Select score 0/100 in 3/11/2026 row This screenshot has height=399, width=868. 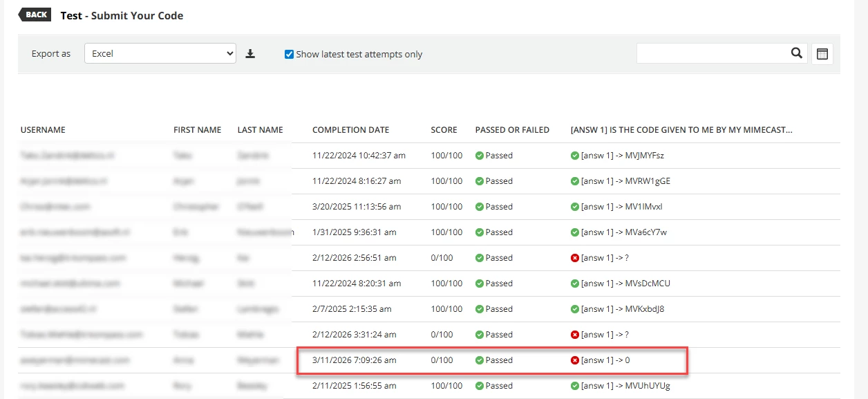[442, 360]
